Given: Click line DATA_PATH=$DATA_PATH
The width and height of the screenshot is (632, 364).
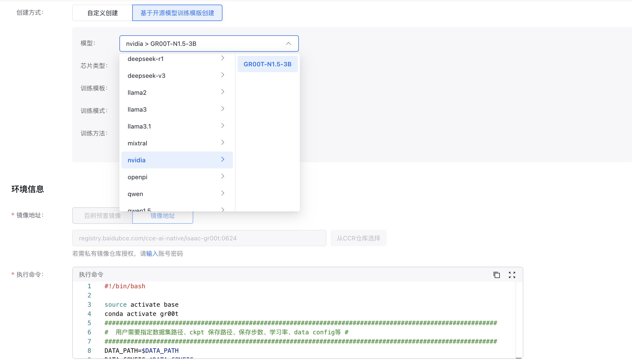Looking at the screenshot, I should tap(141, 351).
